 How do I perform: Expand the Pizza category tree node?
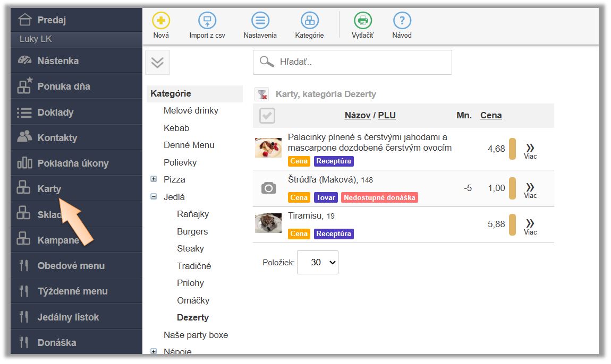tap(154, 179)
